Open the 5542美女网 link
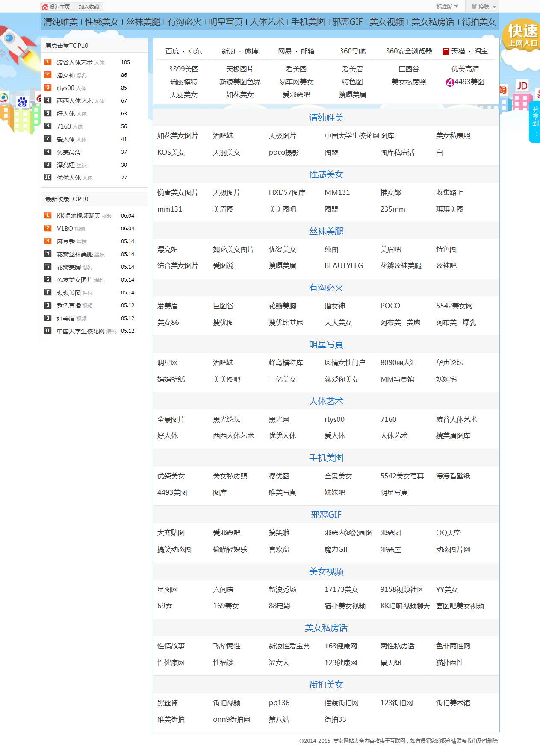 click(x=454, y=306)
